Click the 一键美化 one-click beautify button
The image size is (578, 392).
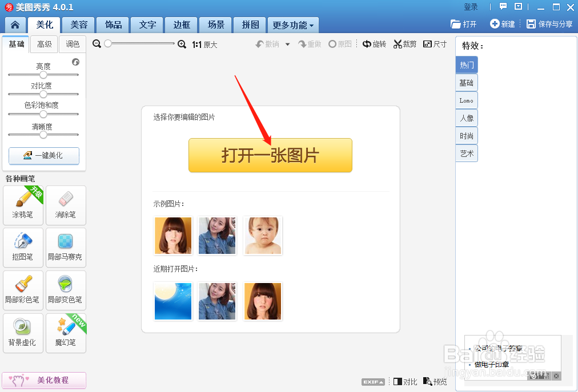point(44,155)
